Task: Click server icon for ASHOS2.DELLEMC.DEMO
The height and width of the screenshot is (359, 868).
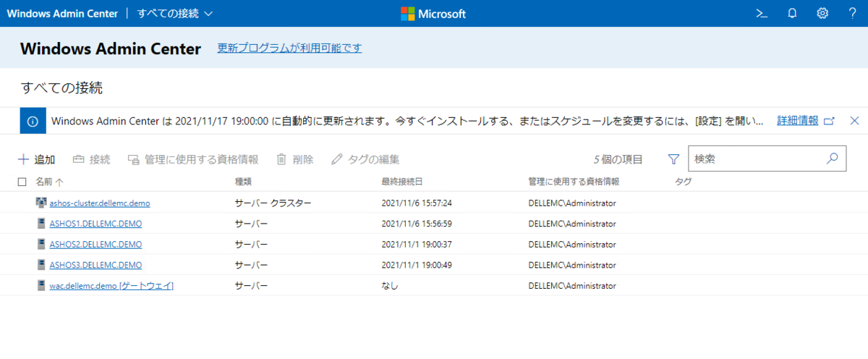Action: click(41, 244)
